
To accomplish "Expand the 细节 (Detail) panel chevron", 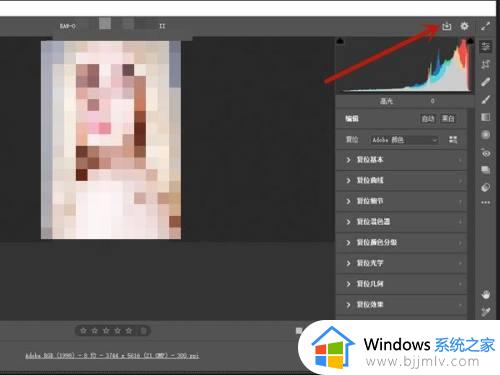I will 348,201.
